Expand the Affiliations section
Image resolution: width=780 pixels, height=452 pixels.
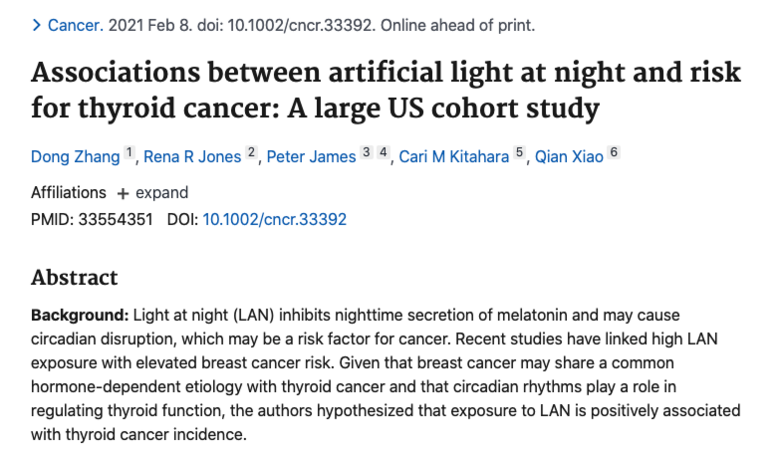pos(152,193)
